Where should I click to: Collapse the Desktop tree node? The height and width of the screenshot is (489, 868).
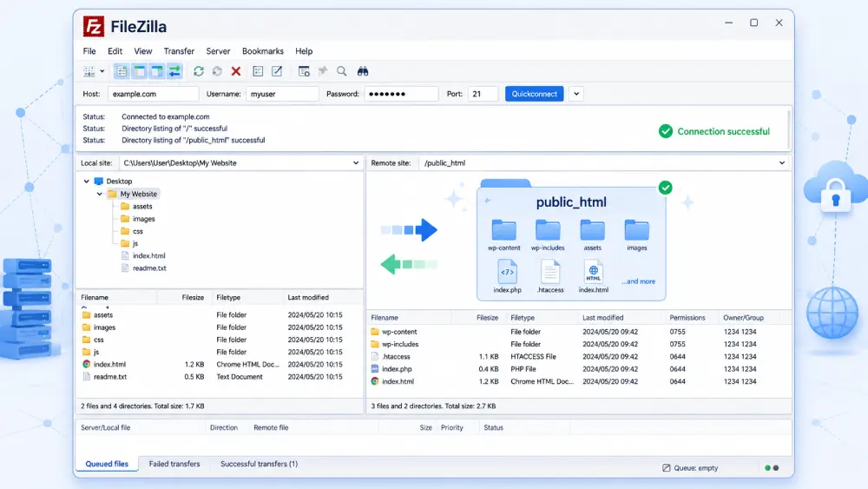[86, 181]
